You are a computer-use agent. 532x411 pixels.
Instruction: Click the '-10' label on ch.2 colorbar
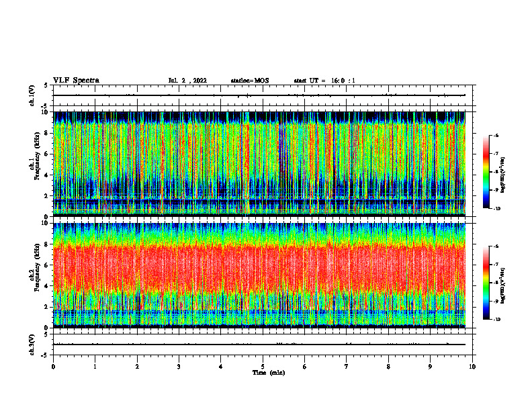496,320
